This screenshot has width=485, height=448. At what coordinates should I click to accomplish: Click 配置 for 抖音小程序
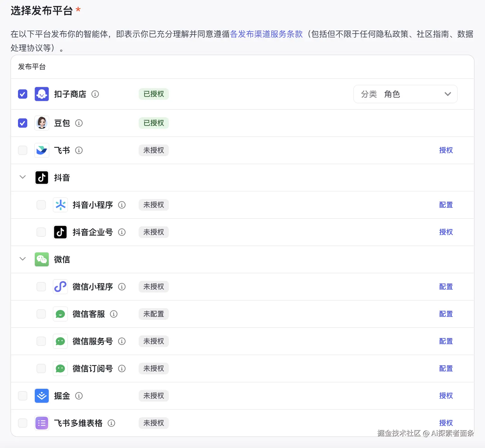[x=446, y=205]
